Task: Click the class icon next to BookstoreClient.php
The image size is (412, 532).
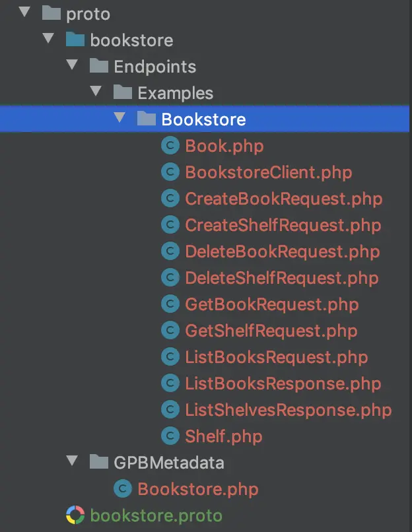Action: point(171,172)
